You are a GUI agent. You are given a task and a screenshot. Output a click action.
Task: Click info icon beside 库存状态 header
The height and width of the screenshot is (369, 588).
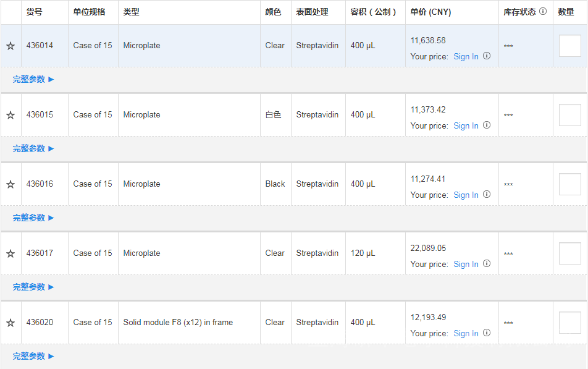point(543,11)
